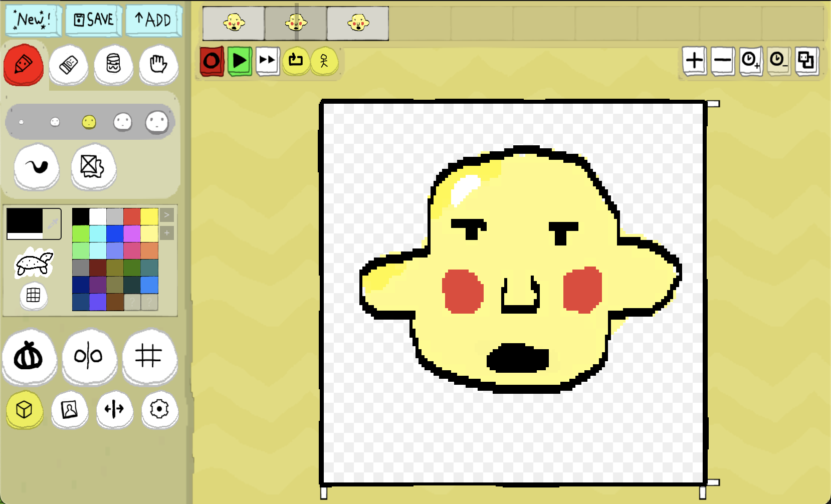Screen dimensions: 831x504
Task: Select the eraser tool
Action: [69, 65]
